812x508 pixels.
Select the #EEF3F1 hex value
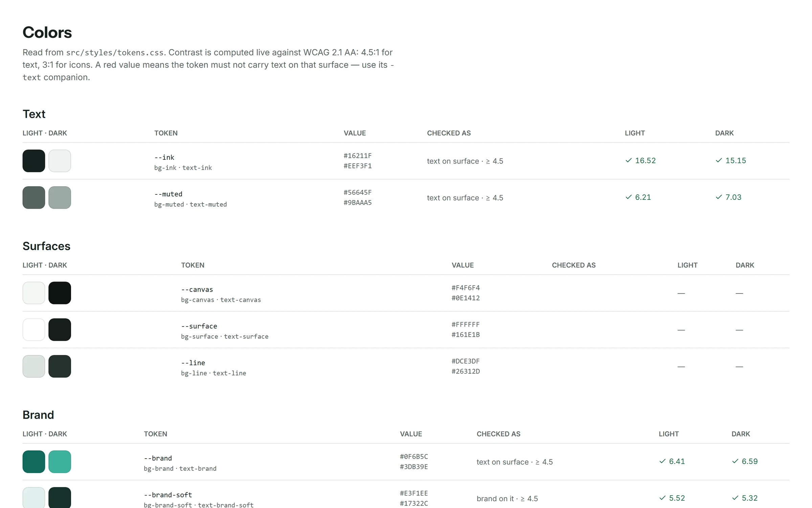(x=358, y=166)
